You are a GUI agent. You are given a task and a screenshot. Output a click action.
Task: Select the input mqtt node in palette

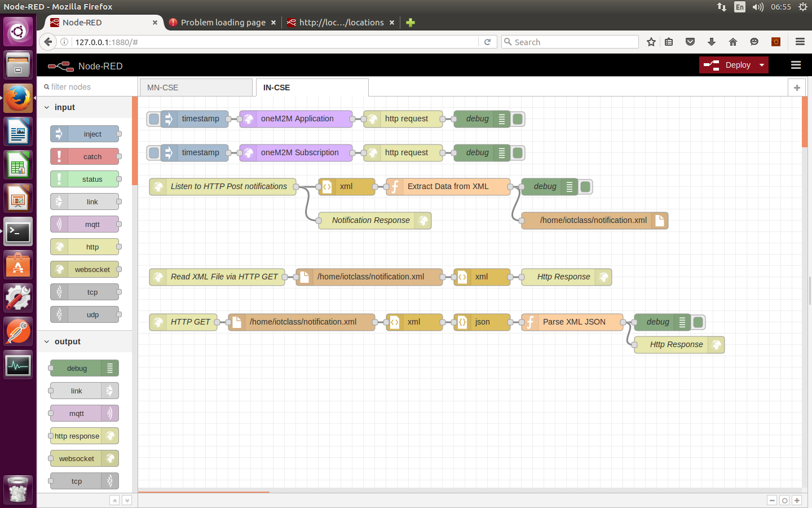point(85,224)
